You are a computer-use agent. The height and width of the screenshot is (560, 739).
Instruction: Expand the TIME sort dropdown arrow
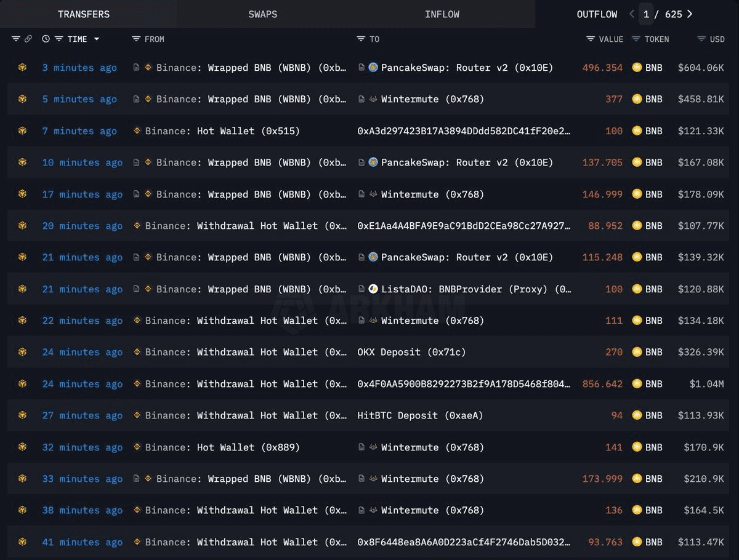click(x=97, y=39)
